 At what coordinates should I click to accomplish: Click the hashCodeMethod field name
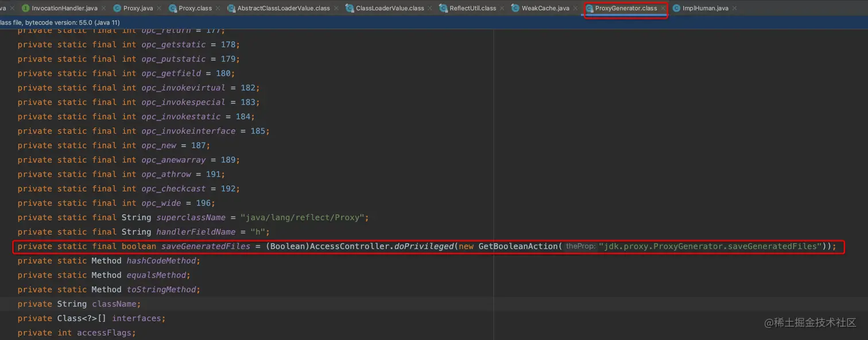coord(161,260)
